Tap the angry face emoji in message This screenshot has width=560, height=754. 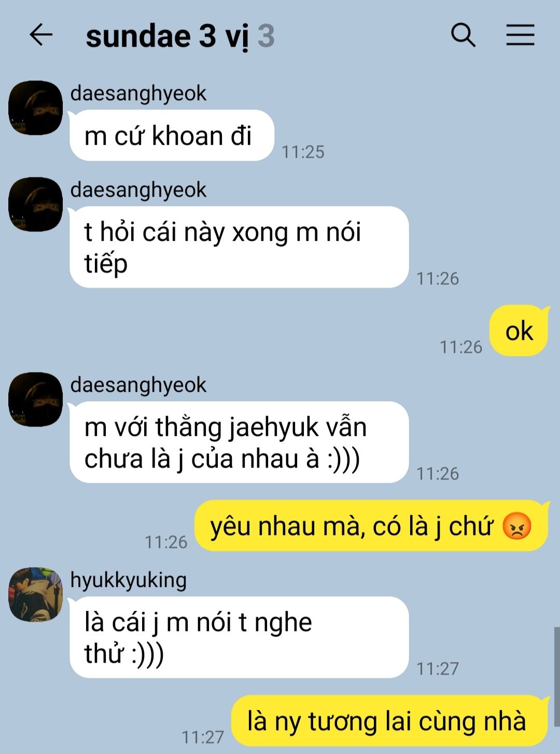coord(517,526)
